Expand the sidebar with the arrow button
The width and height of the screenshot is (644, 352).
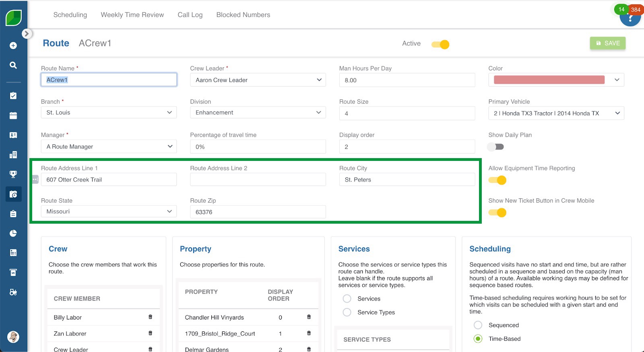pyautogui.click(x=27, y=34)
